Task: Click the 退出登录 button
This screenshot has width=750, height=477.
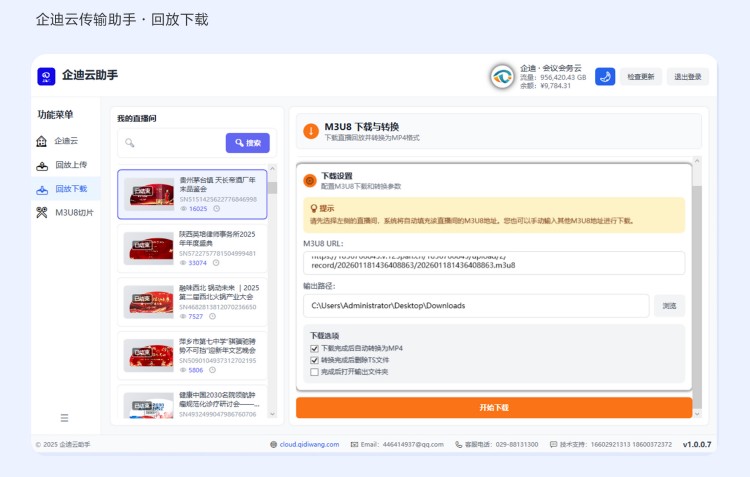Action: tap(687, 76)
